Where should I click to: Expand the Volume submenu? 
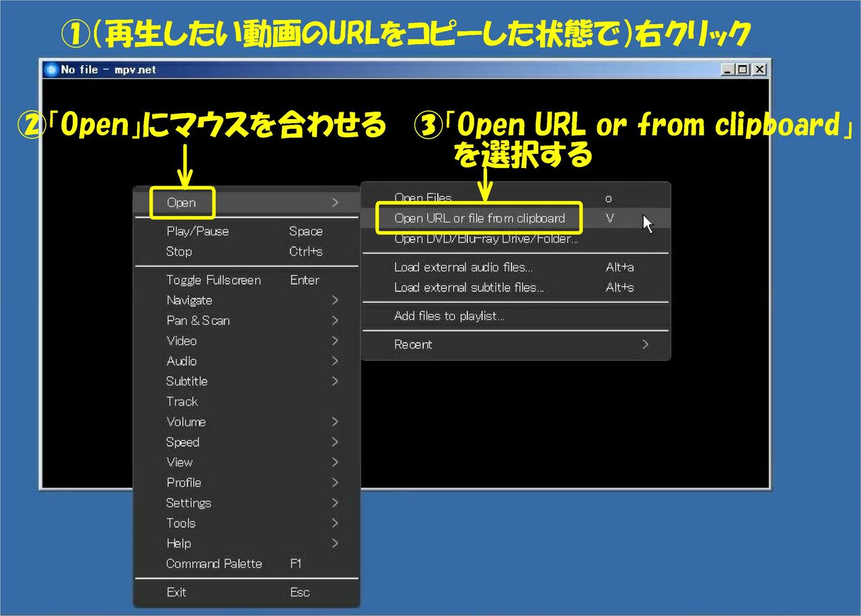186,422
